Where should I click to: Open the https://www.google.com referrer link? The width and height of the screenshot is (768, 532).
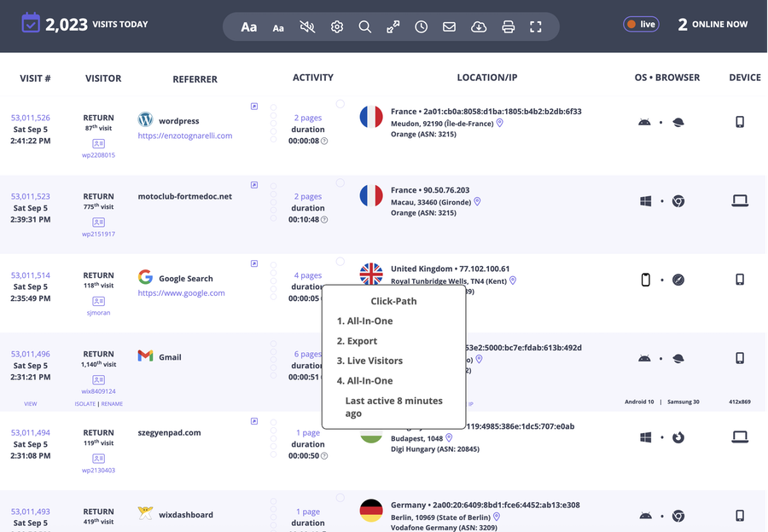(x=181, y=292)
